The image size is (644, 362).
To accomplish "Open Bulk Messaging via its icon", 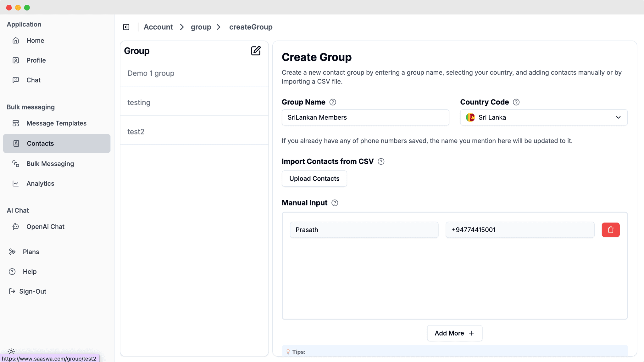I will click(x=16, y=163).
